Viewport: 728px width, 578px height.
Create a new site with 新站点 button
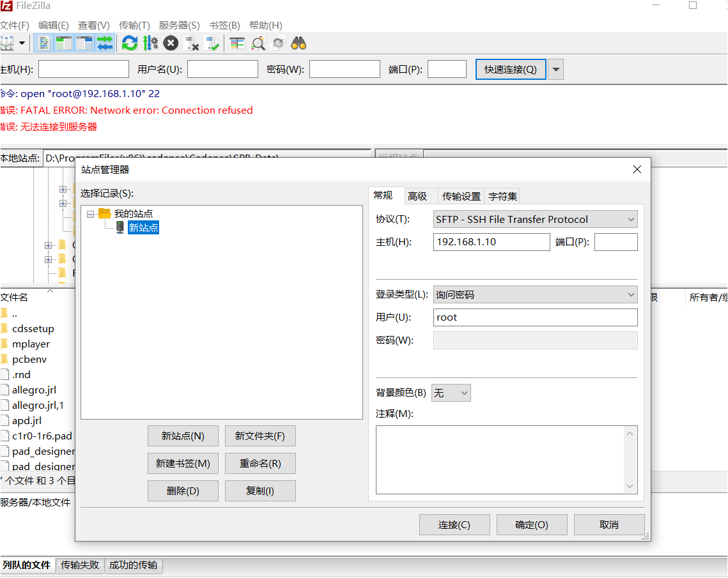(183, 436)
